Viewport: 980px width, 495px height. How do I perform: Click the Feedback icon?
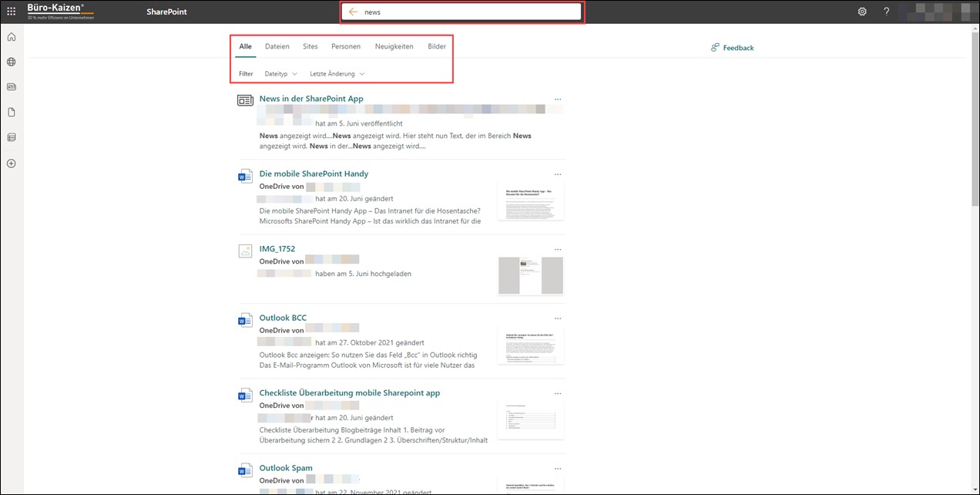coord(715,48)
